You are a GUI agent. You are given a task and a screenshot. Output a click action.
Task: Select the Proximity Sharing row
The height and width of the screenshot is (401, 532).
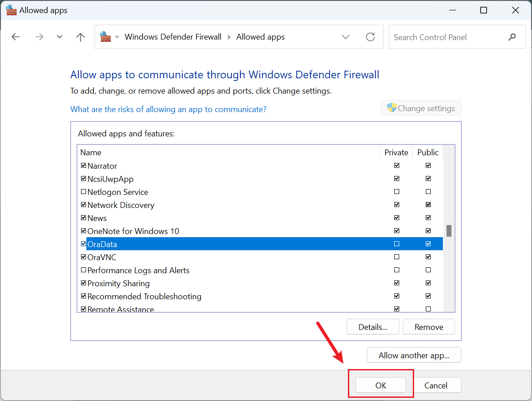pyautogui.click(x=260, y=283)
